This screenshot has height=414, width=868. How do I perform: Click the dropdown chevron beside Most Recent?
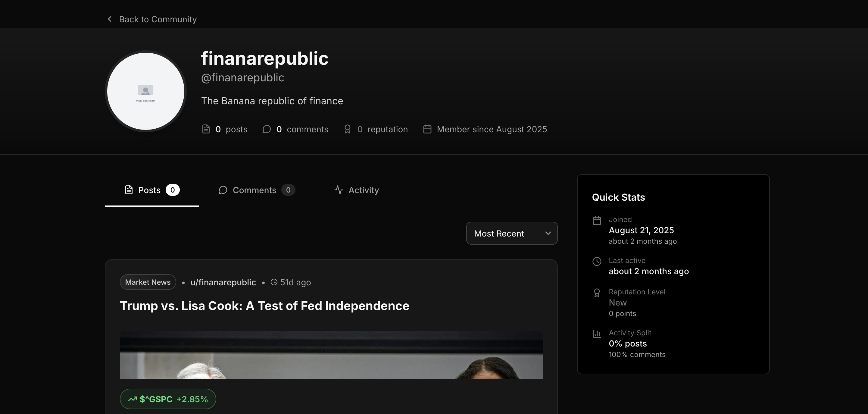coord(548,233)
